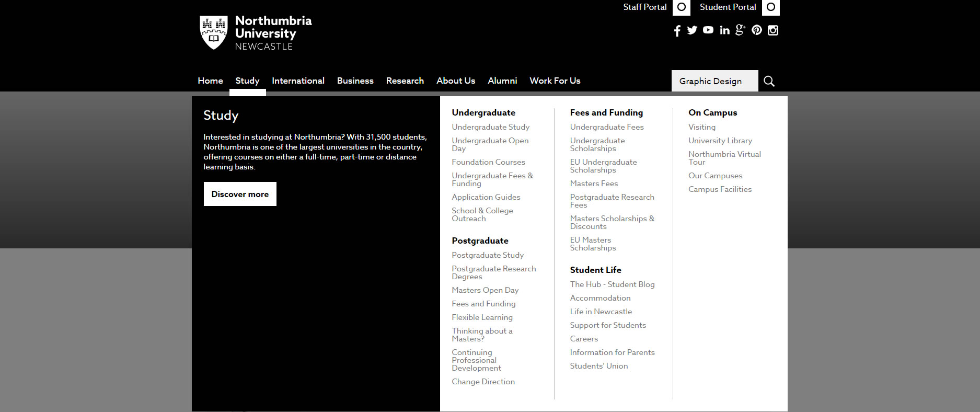Open the Google Plus social icon
980x412 pixels.
740,30
